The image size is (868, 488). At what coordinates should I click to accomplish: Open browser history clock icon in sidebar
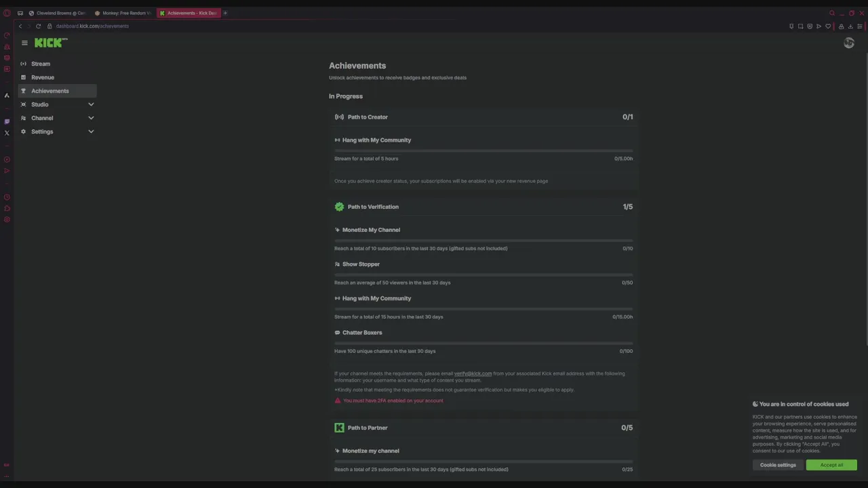click(x=7, y=197)
